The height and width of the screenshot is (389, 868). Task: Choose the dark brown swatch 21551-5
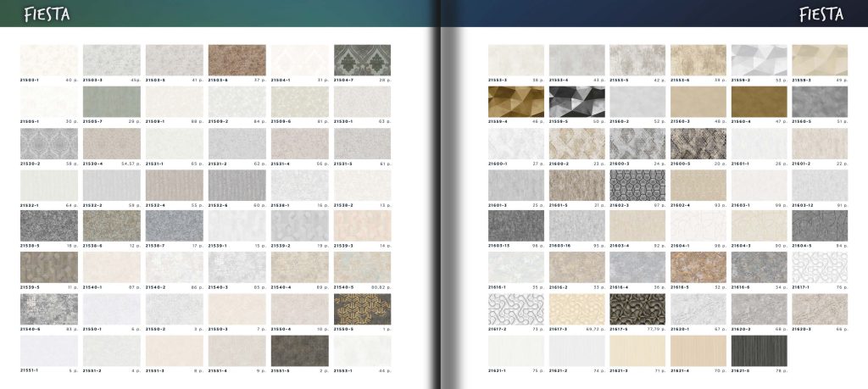pos(299,350)
